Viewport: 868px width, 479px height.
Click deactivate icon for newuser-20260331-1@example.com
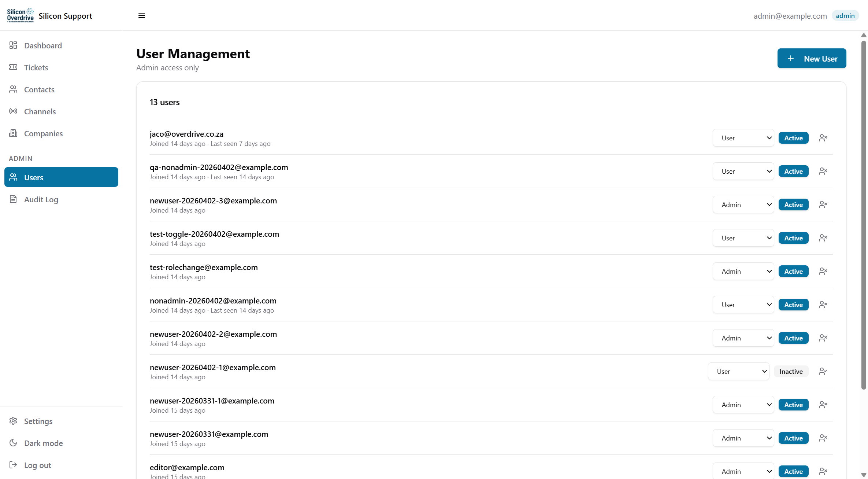click(823, 405)
